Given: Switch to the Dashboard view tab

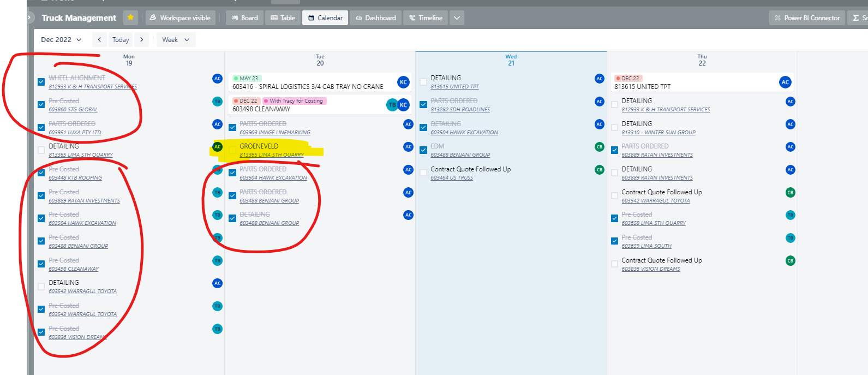Looking at the screenshot, I should pyautogui.click(x=376, y=18).
